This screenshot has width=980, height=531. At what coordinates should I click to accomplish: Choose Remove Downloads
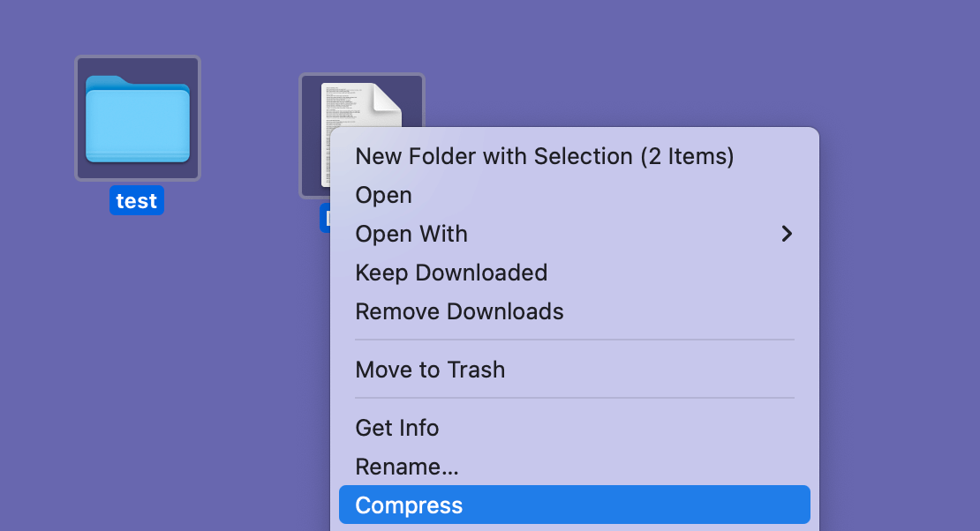click(459, 311)
